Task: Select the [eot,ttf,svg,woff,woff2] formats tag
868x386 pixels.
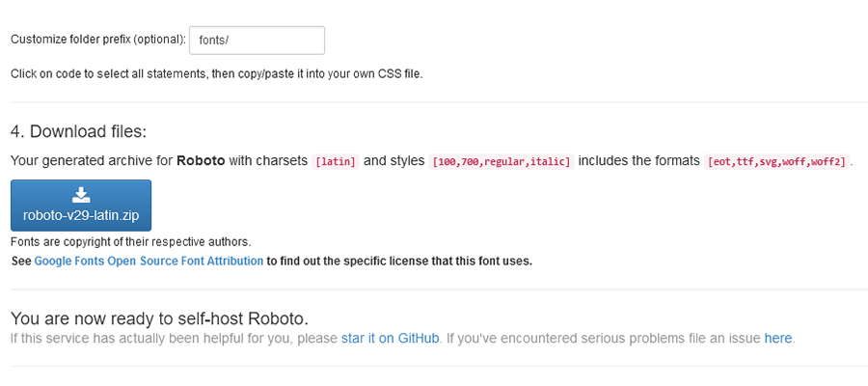Action: click(x=776, y=162)
